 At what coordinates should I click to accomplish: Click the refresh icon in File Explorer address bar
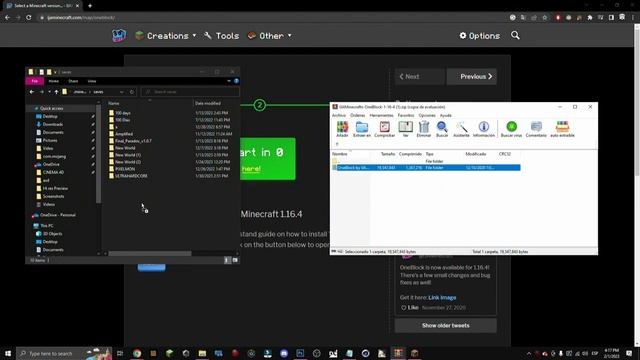pos(132,92)
